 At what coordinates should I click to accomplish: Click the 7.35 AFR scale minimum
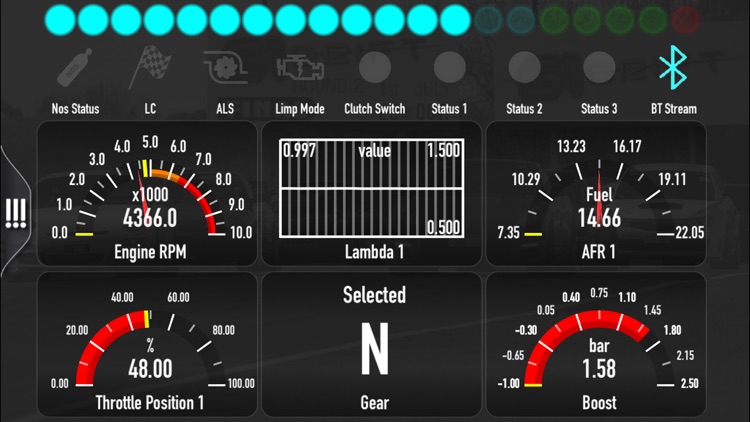tap(508, 233)
